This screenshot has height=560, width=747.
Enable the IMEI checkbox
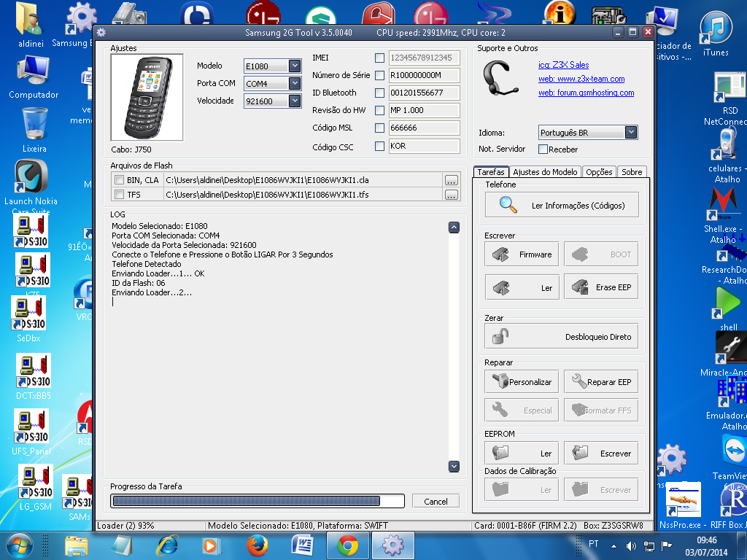[x=379, y=58]
